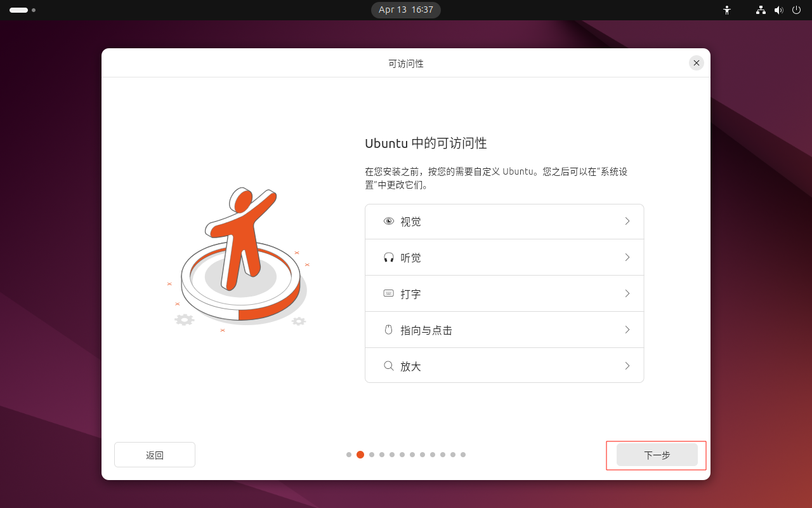
Task: Click the magnifier icon beside 放大
Action: (x=389, y=366)
